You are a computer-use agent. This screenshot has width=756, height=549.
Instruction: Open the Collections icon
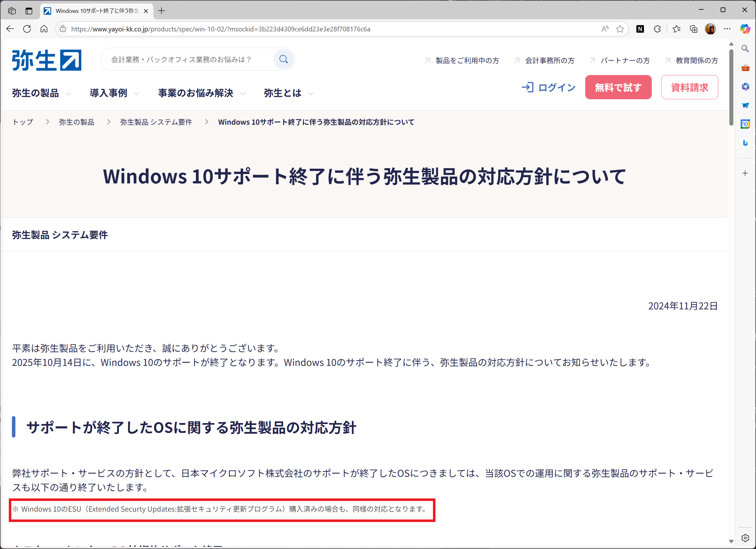[x=693, y=29]
